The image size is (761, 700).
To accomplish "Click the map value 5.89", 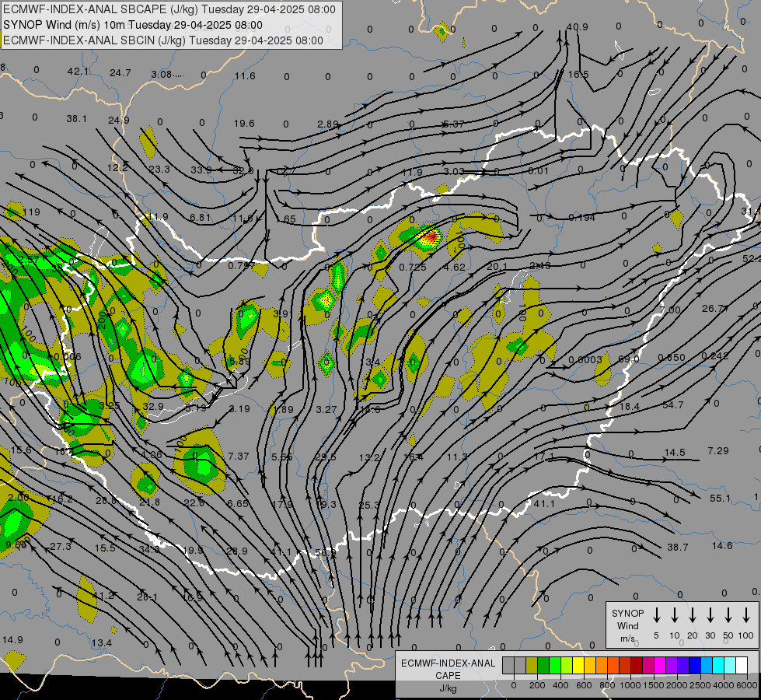I will [239, 361].
